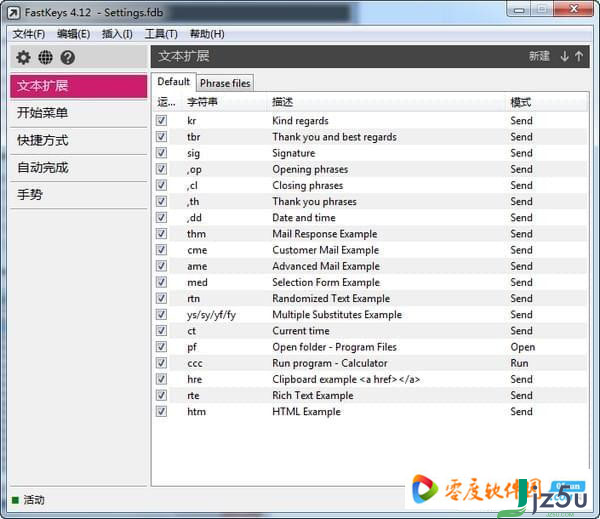Screen dimensions: 600x519
Task: Click 新建 to create new entry
Action: pos(539,56)
